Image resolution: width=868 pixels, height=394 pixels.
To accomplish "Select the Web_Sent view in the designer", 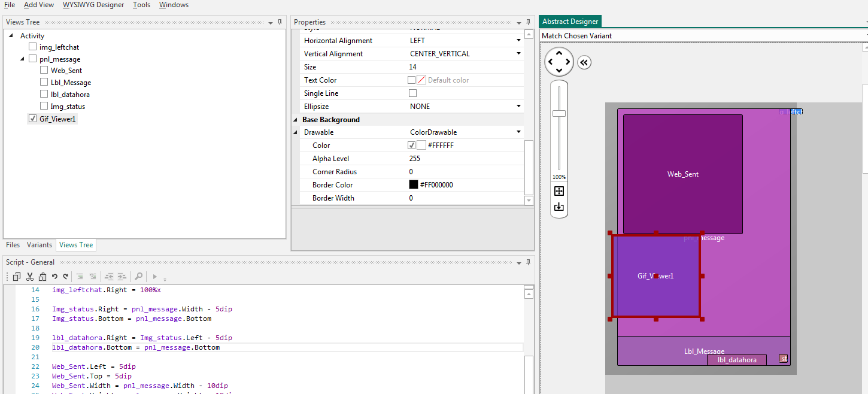I will click(x=683, y=174).
